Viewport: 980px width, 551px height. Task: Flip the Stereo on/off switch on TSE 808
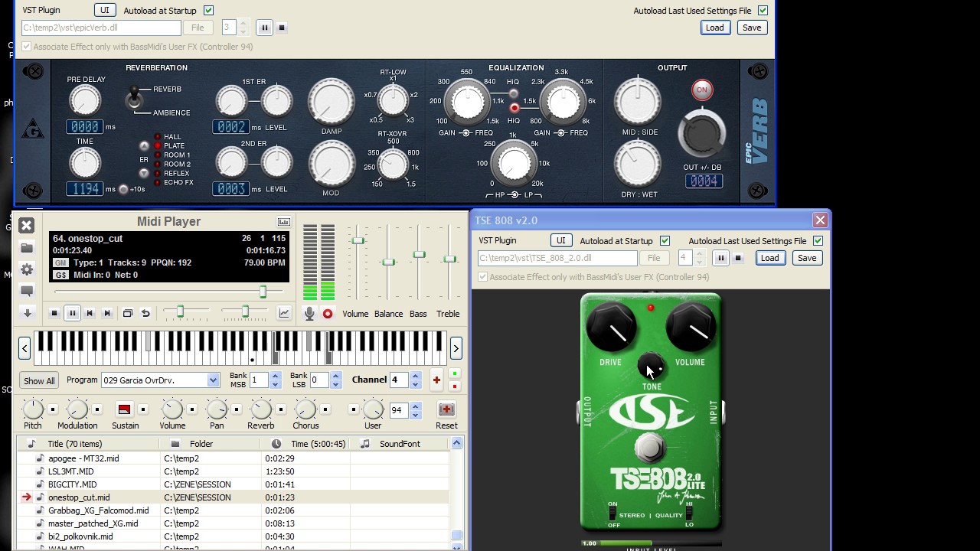(612, 514)
